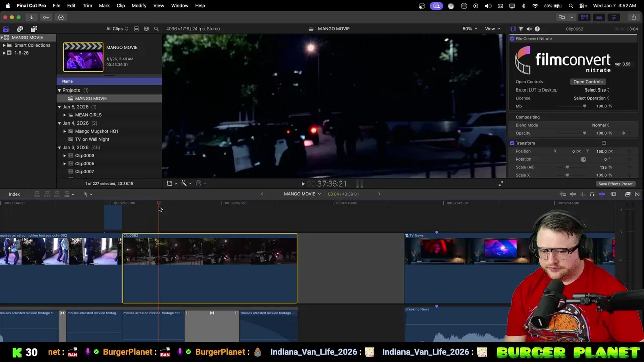Toggle solo headphones icon in timeline
Image resolution: width=644 pixels, height=362 pixels.
pyautogui.click(x=592, y=194)
